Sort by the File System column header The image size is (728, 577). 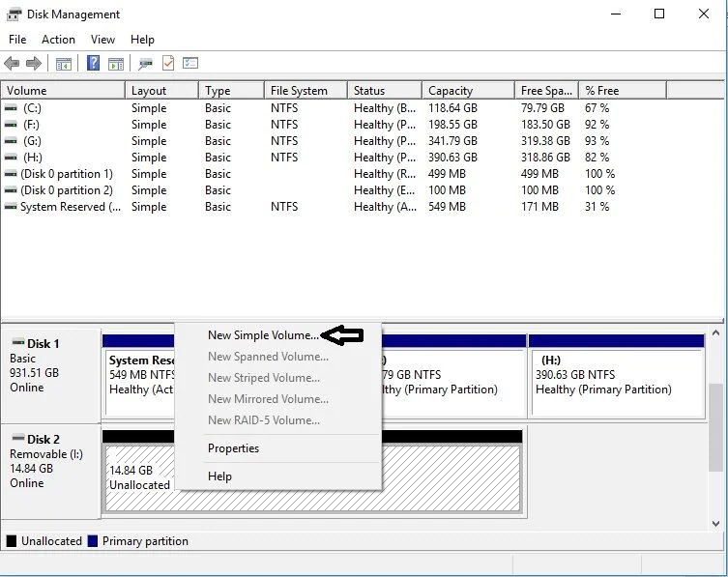[306, 91]
